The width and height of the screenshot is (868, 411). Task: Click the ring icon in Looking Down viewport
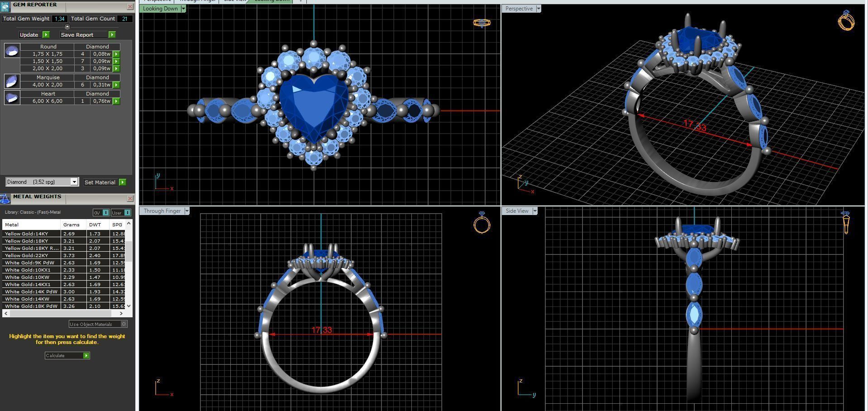(x=482, y=23)
